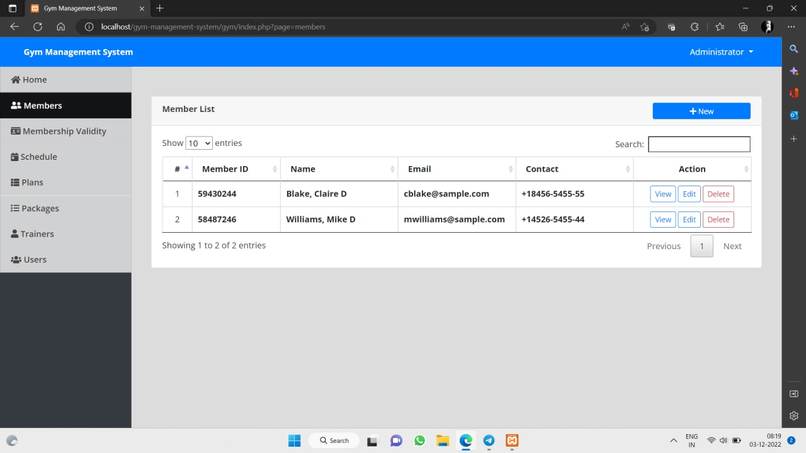Add page to favorites star icon
Viewport: 806px width, 453px height.
click(645, 27)
